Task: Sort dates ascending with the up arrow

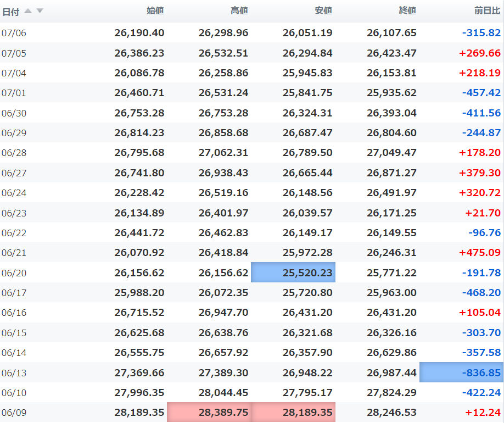Action: coord(28,11)
